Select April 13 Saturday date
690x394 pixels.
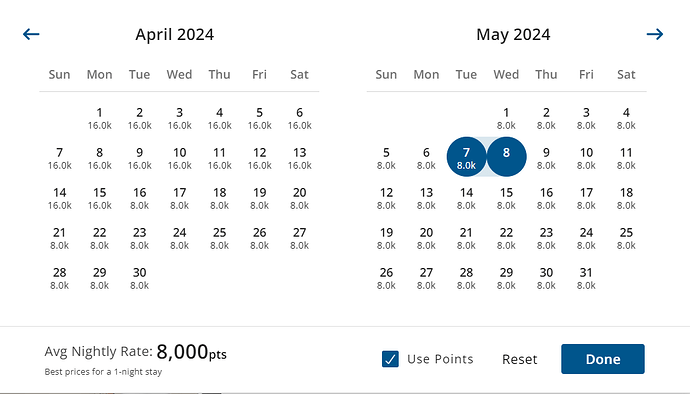(300, 158)
